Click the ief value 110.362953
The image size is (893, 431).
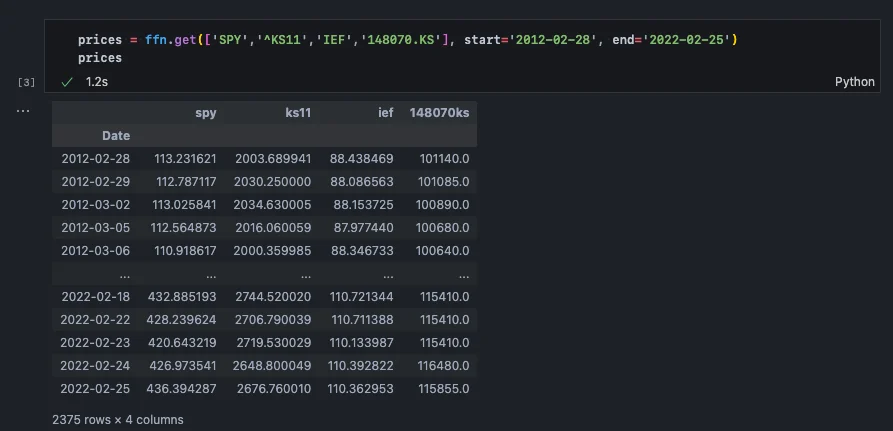pyautogui.click(x=361, y=388)
